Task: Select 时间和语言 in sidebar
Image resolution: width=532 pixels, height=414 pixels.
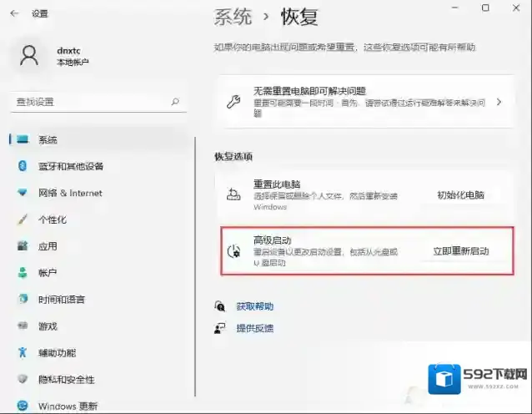Action: pyautogui.click(x=61, y=300)
